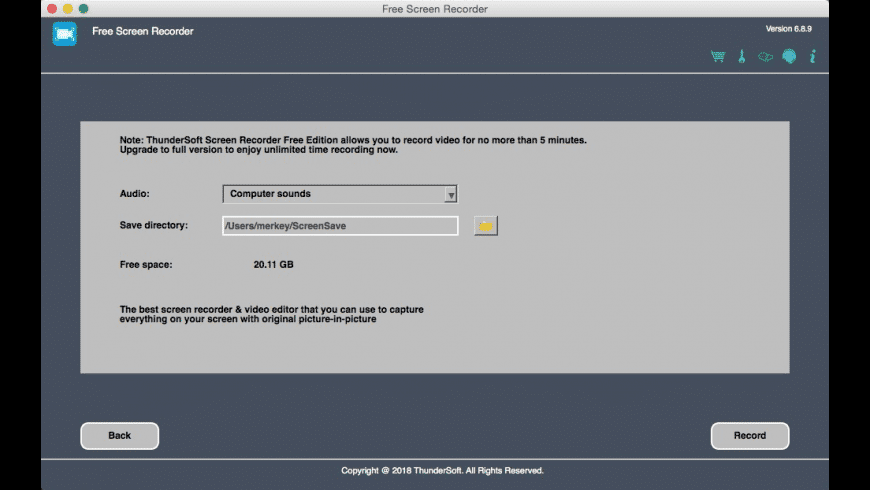Viewport: 870px width, 490px height.
Task: Minimize window using the yellow button
Action: 68,8
